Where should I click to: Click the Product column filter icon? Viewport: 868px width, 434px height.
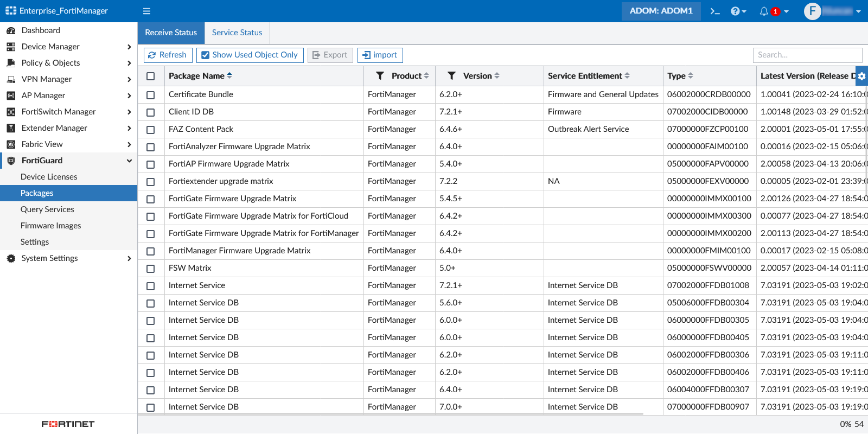tap(380, 76)
